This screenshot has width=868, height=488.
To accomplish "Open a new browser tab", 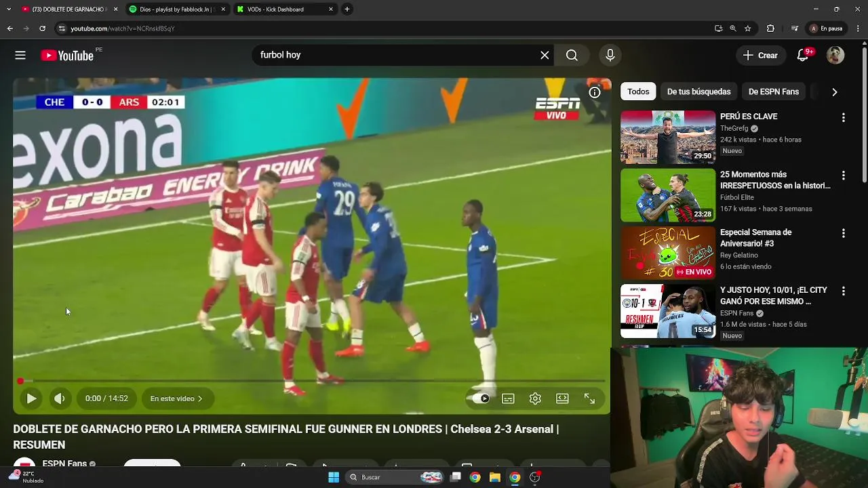I will [347, 9].
